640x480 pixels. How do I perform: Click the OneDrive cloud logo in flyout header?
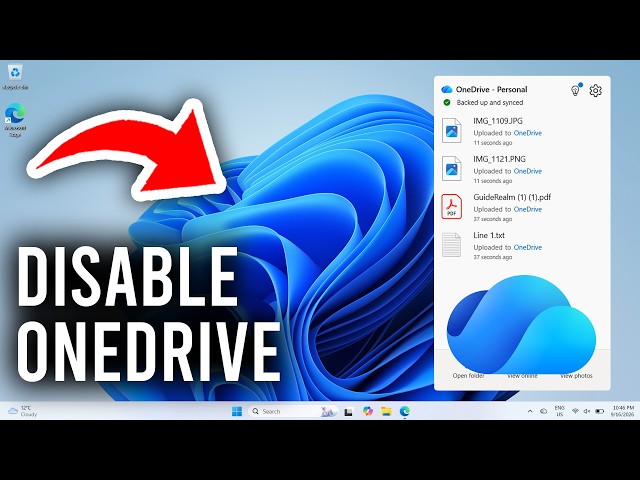447,89
